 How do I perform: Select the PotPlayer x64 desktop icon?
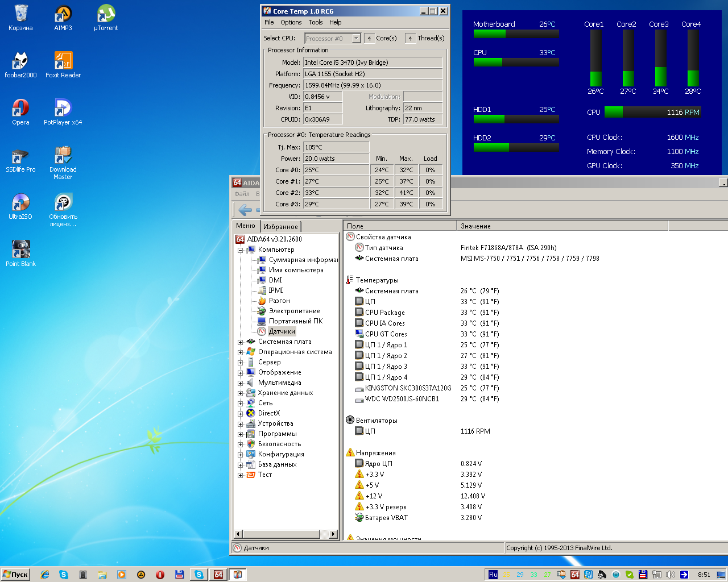coord(63,112)
